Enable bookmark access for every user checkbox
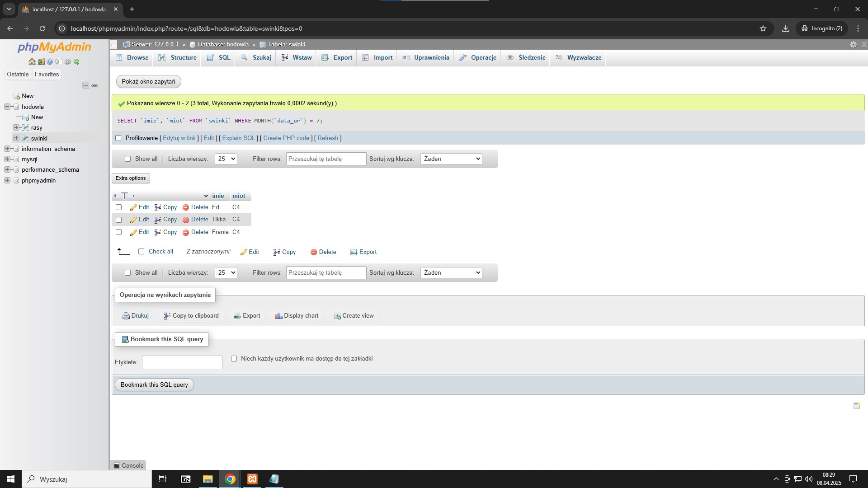Image resolution: width=868 pixels, height=488 pixels. pos(234,359)
